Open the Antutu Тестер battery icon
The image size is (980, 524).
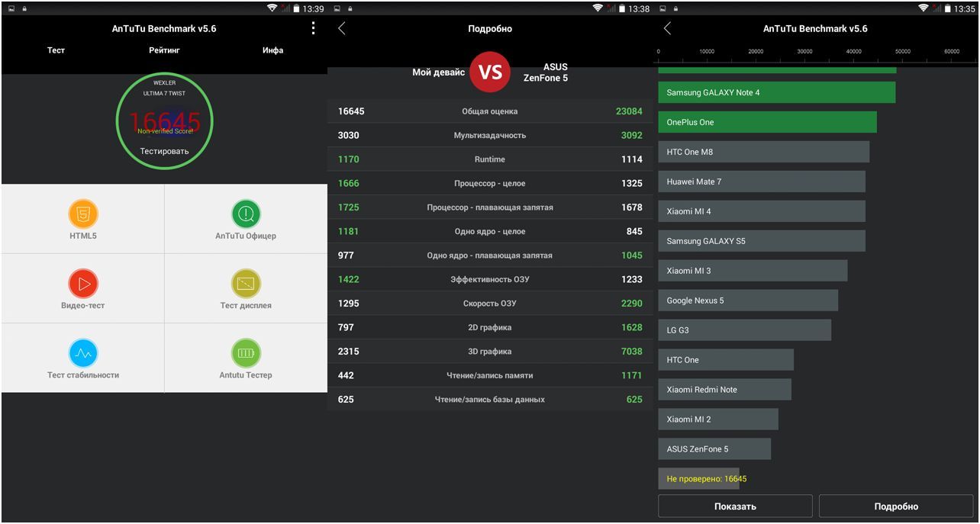pyautogui.click(x=246, y=353)
